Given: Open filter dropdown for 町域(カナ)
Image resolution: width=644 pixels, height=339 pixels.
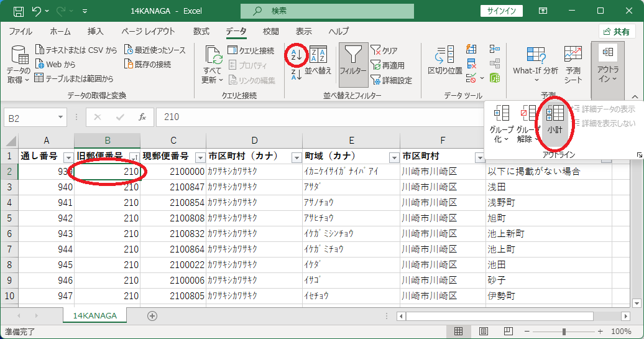Looking at the screenshot, I should tap(394, 157).
